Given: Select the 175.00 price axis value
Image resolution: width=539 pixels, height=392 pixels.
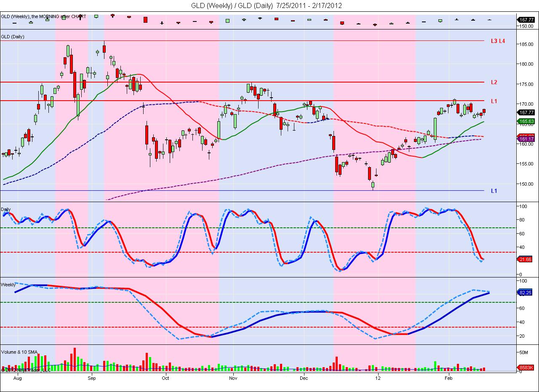Looking at the screenshot, I should (526, 84).
